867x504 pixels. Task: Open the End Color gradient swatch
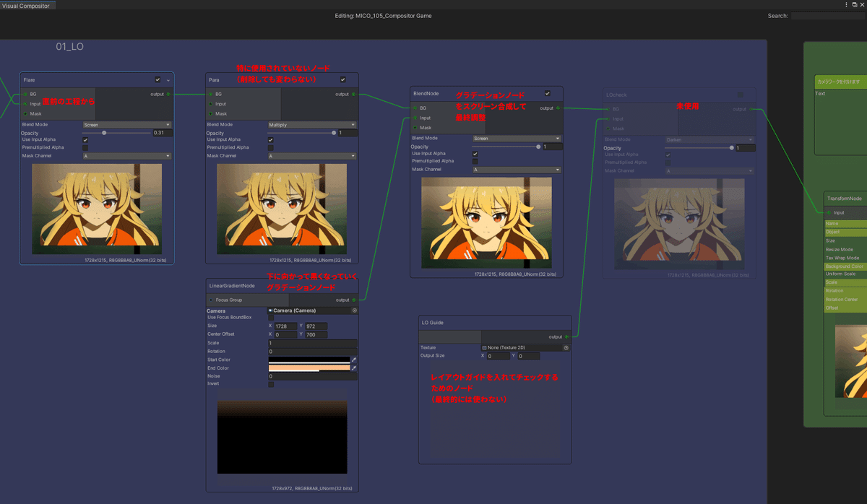[309, 368]
